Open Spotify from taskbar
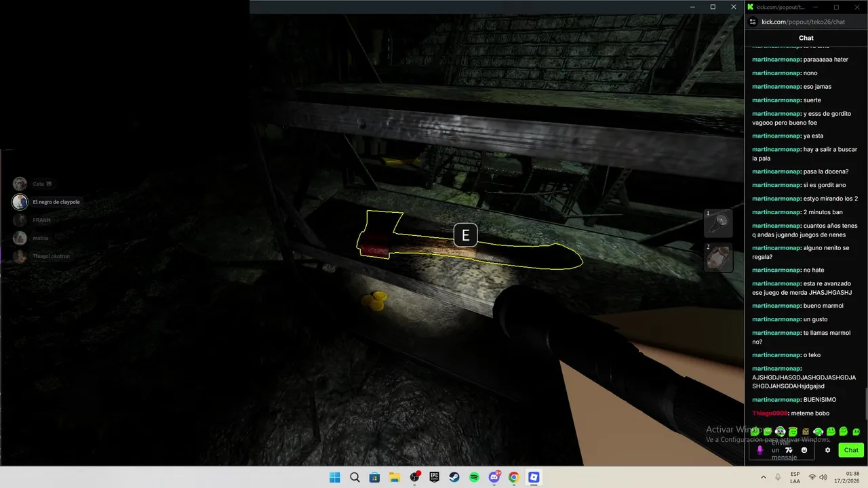 [x=474, y=477]
